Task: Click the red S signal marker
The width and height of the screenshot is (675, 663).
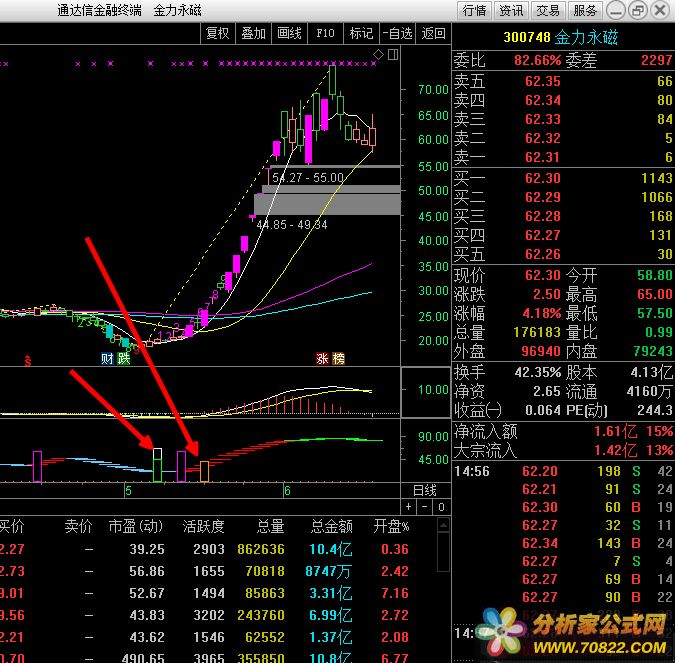Action: click(28, 360)
